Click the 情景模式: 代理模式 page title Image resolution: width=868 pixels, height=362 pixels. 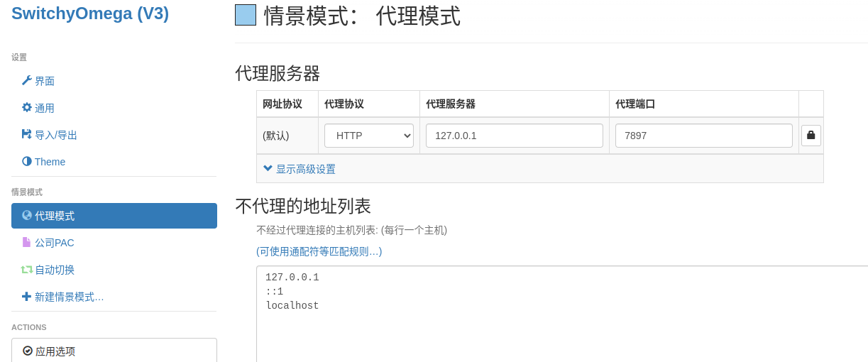tap(362, 16)
